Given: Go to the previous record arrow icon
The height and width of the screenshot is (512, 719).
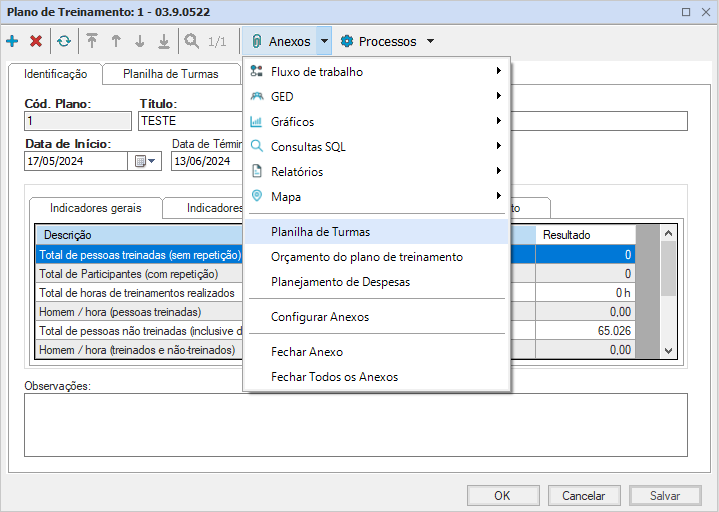Looking at the screenshot, I should click(116, 41).
